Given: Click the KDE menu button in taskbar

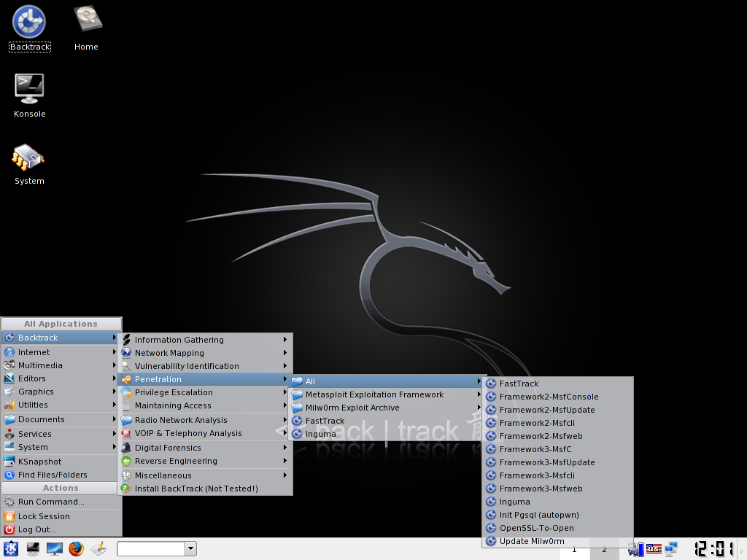Looking at the screenshot, I should [x=11, y=549].
